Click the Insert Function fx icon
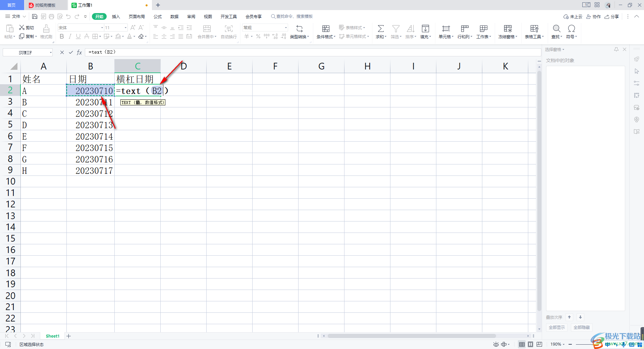Image resolution: width=644 pixels, height=349 pixels. [79, 52]
